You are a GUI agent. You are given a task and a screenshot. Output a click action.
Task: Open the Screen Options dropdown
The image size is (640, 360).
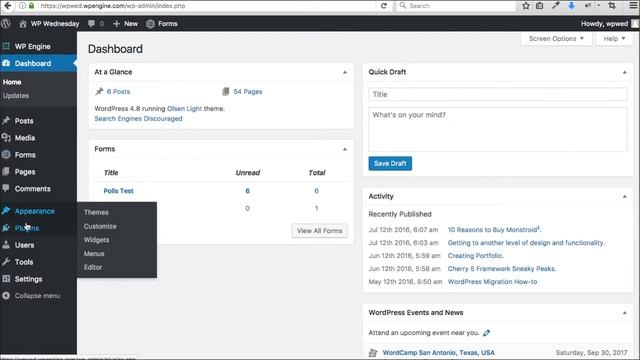point(556,39)
